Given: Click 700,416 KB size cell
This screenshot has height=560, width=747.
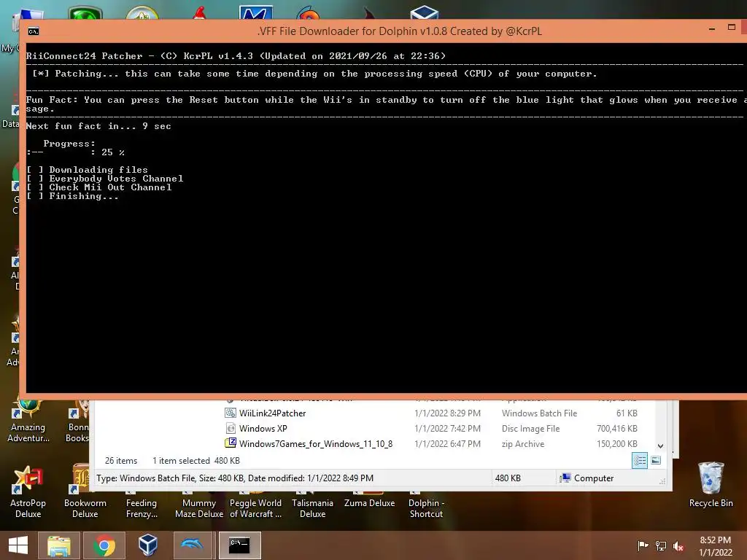Looking at the screenshot, I should [617, 429].
